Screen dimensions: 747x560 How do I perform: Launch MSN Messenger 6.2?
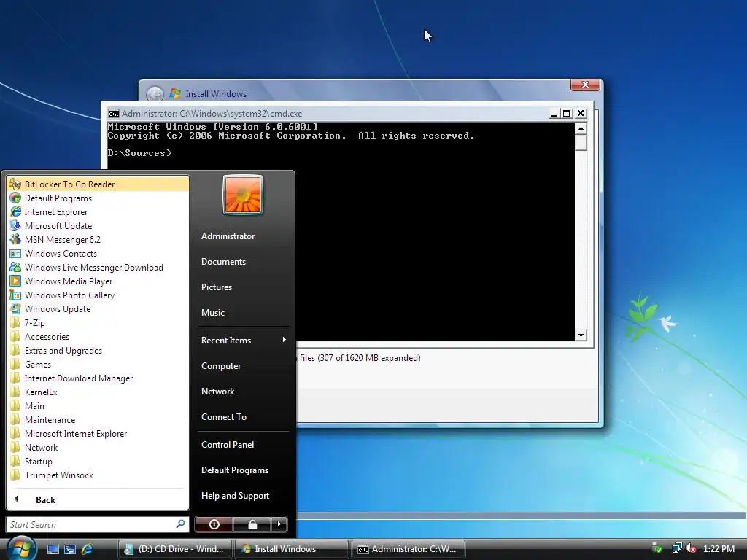(x=98, y=239)
